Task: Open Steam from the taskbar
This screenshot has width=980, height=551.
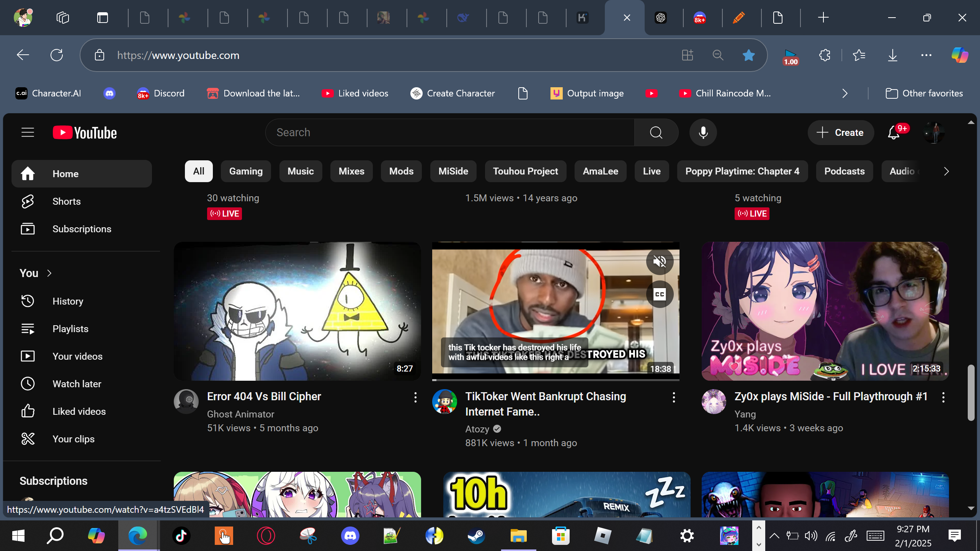Action: [476, 536]
